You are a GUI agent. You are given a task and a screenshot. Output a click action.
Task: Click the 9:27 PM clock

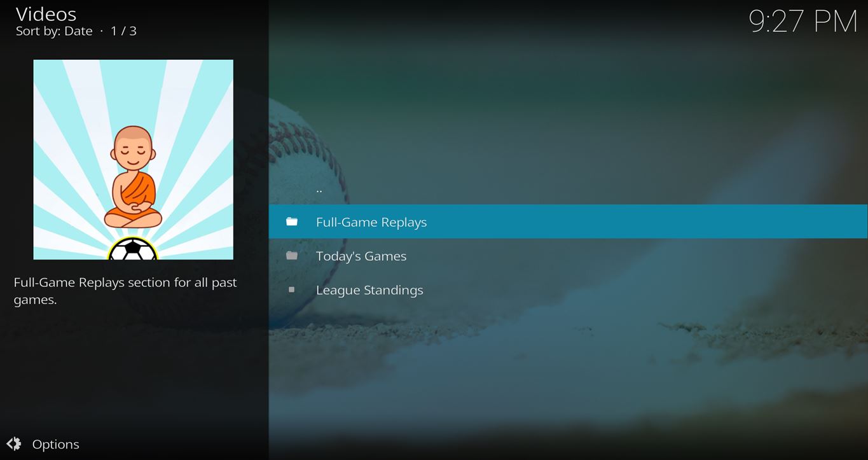pyautogui.click(x=803, y=21)
